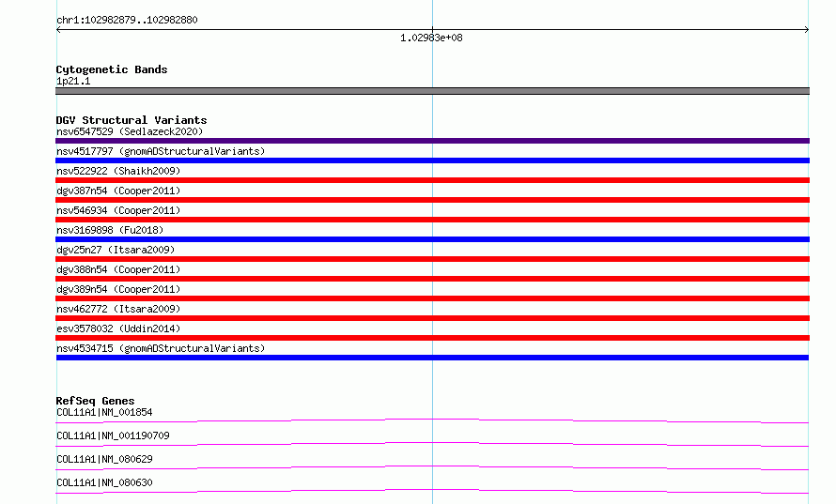Open variant nsv3169898 (Fu2018) label
Image resolution: width=836 pixels, height=504 pixels.
[110, 230]
